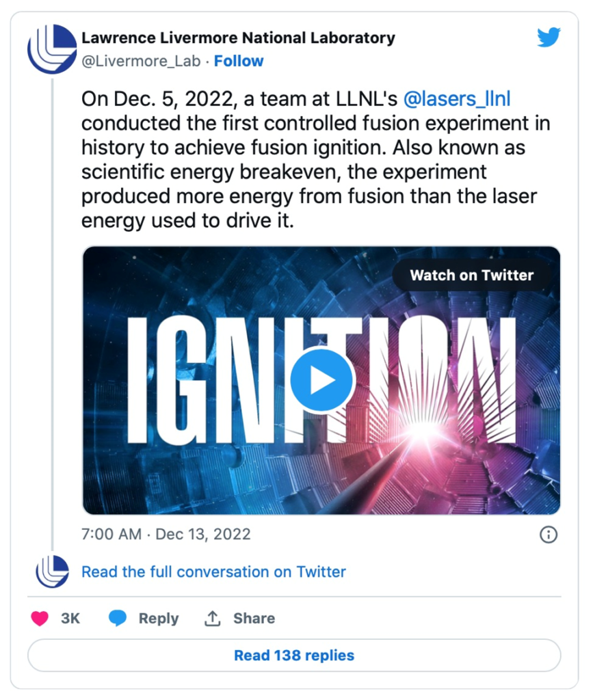
Task: Click the large LLNL profile avatar
Action: pyautogui.click(x=52, y=49)
